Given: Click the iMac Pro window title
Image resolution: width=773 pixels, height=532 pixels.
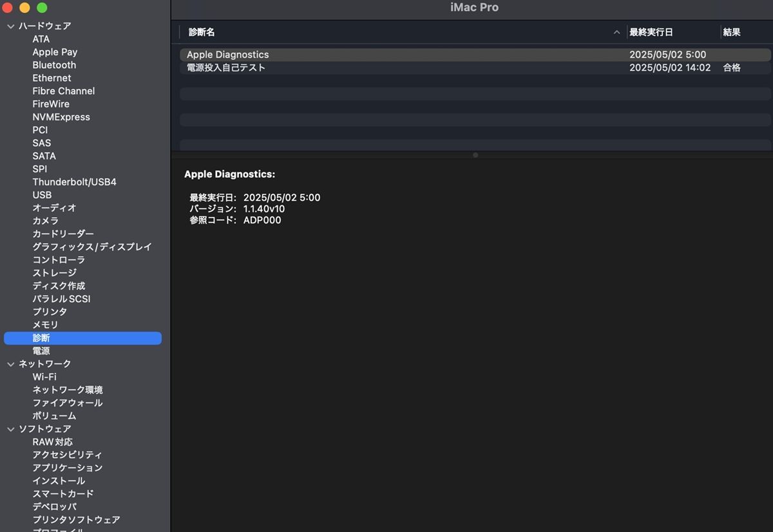Looking at the screenshot, I should [474, 8].
